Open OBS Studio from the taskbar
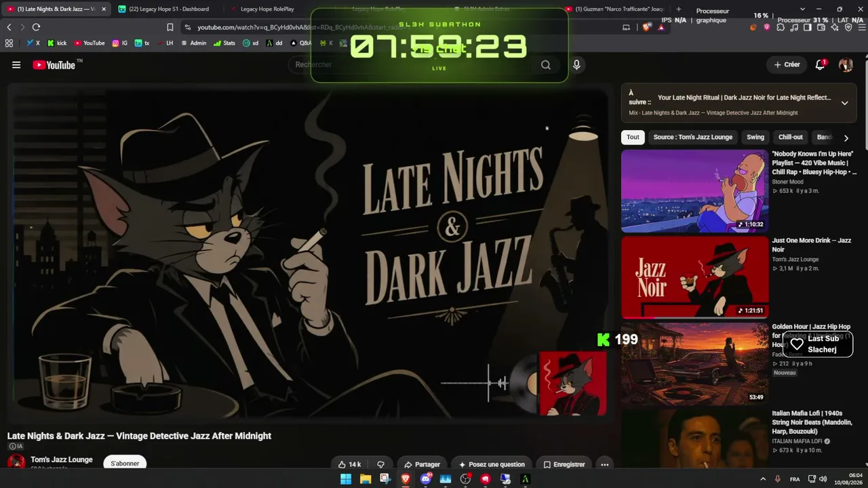This screenshot has width=868, height=488. [465, 479]
